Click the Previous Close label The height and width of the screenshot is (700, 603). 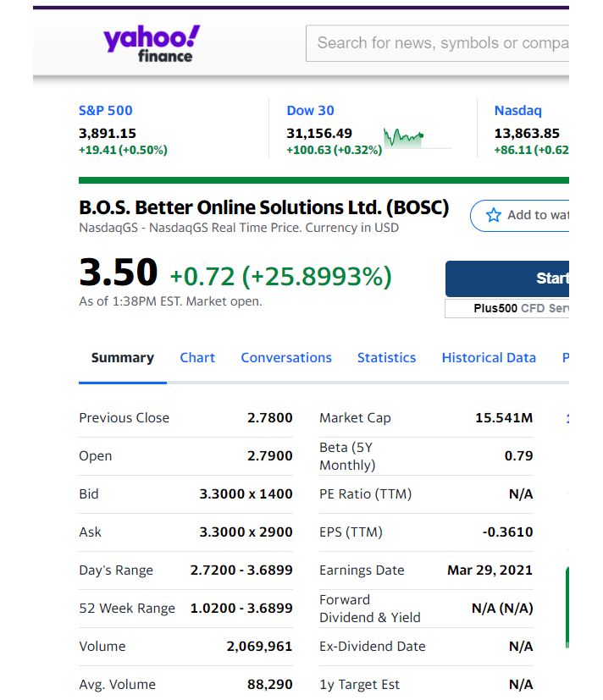pos(124,418)
